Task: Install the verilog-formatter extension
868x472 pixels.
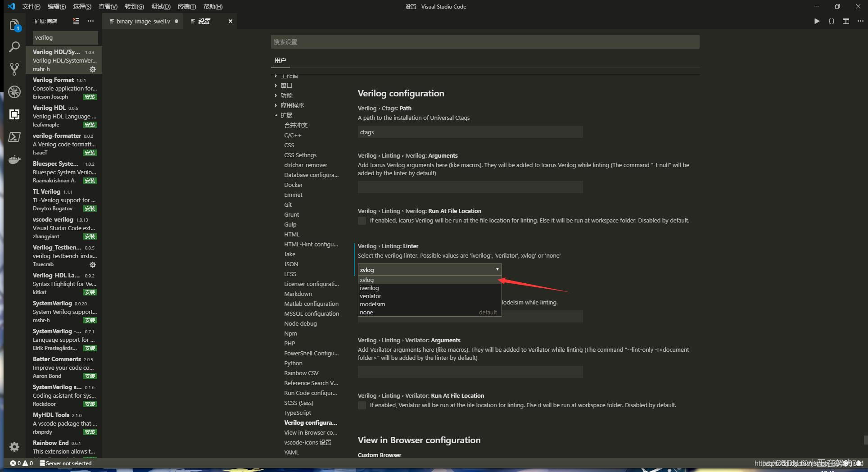Action: tap(90, 153)
